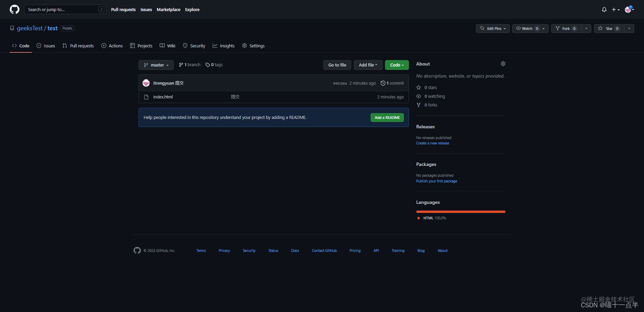Open commit hash 949cb6a
This screenshot has width=644, height=312.
[x=340, y=83]
